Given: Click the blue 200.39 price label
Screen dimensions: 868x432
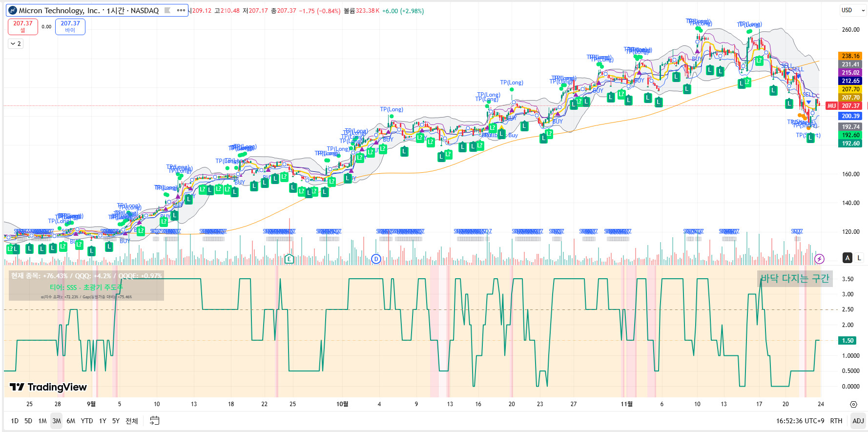Looking at the screenshot, I should 850,116.
